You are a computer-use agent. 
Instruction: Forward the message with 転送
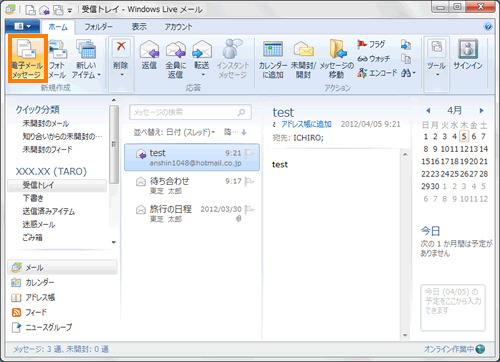[202, 55]
